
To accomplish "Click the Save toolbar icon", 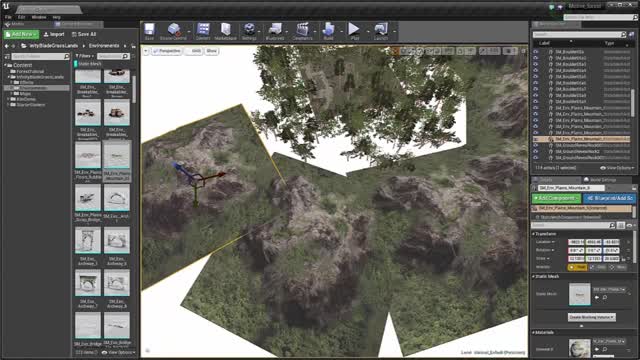I will click(149, 29).
